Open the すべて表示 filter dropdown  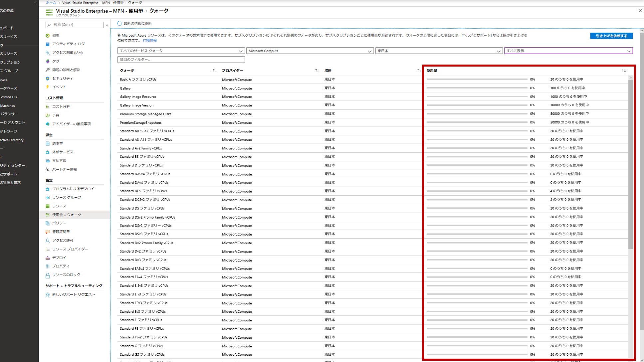[568, 51]
